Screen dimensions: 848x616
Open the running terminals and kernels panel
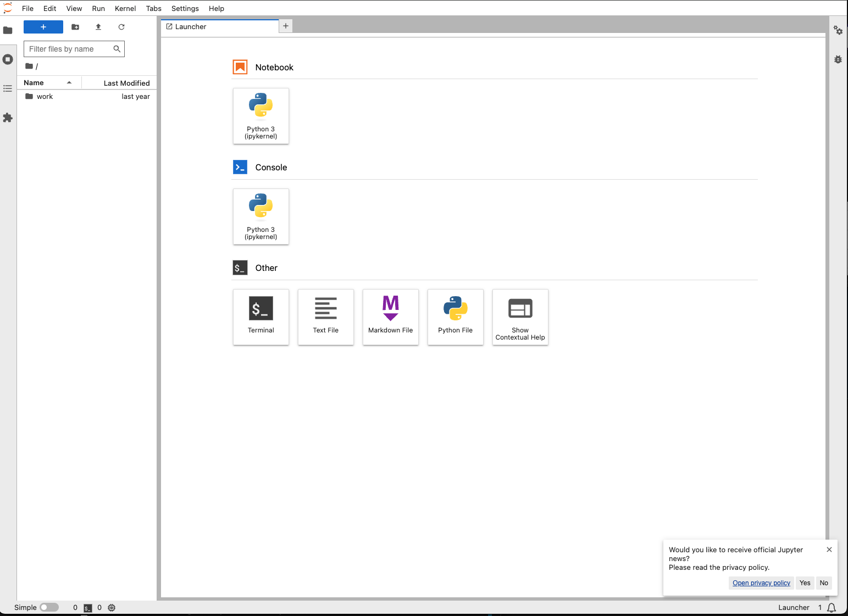(x=8, y=59)
